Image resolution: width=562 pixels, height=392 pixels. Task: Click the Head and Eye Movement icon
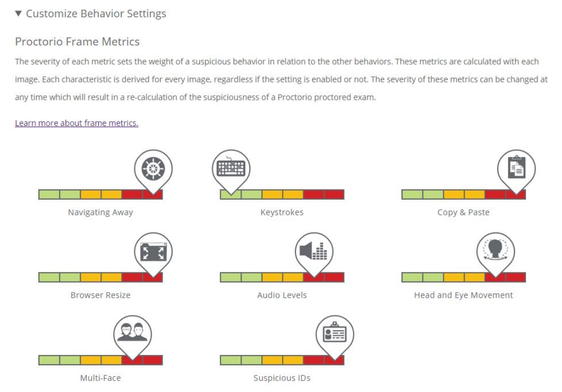(x=495, y=251)
